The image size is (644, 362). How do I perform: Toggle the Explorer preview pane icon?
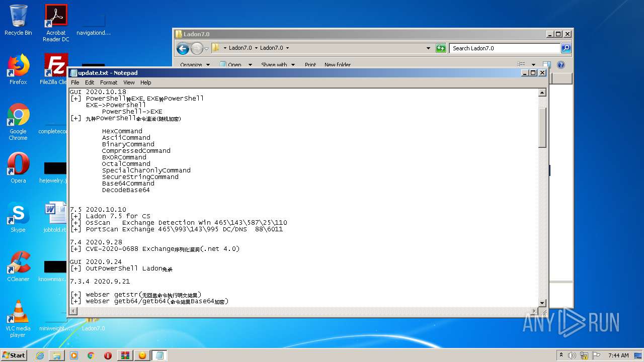click(547, 65)
